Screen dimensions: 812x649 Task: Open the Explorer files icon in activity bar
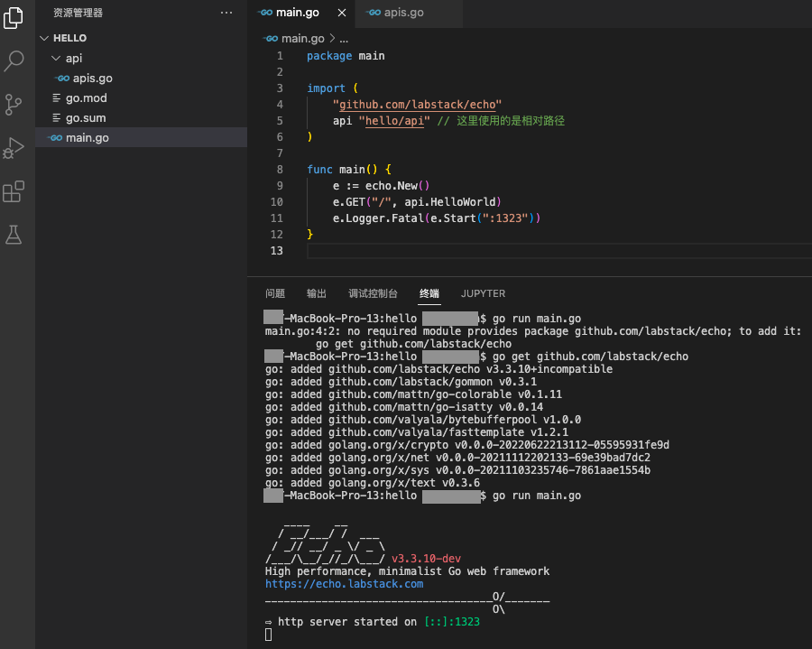click(x=14, y=18)
